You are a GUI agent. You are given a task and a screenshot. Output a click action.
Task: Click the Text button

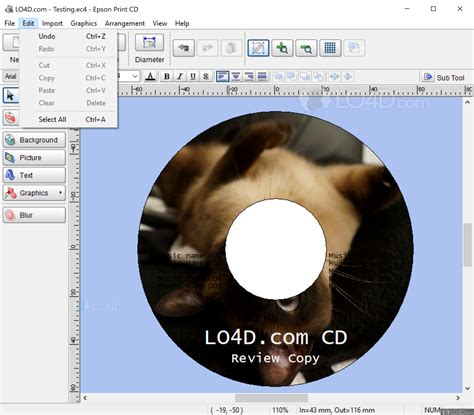[34, 175]
